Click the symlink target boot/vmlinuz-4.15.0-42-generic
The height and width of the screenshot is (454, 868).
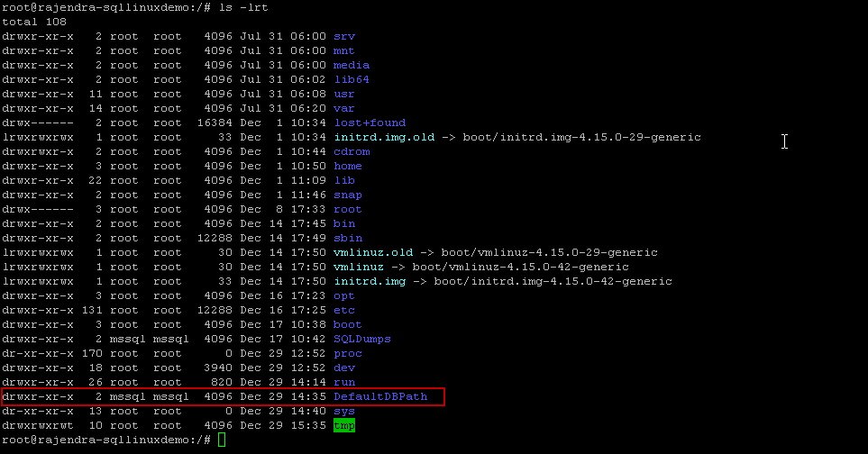tap(520, 267)
